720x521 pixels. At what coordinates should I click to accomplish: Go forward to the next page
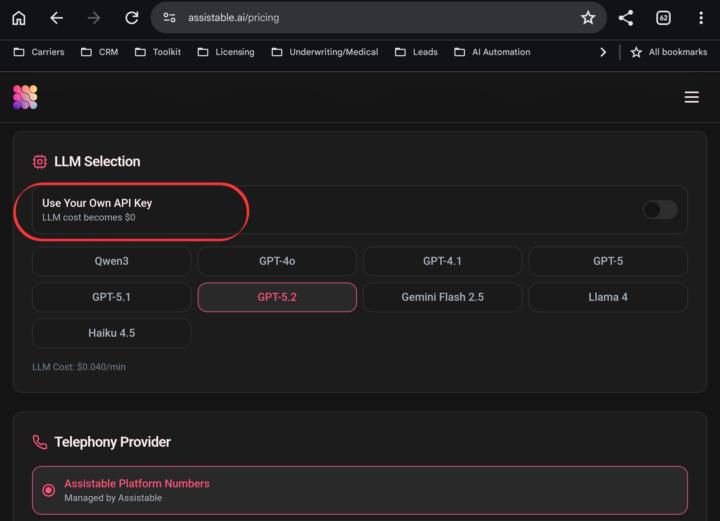click(94, 18)
